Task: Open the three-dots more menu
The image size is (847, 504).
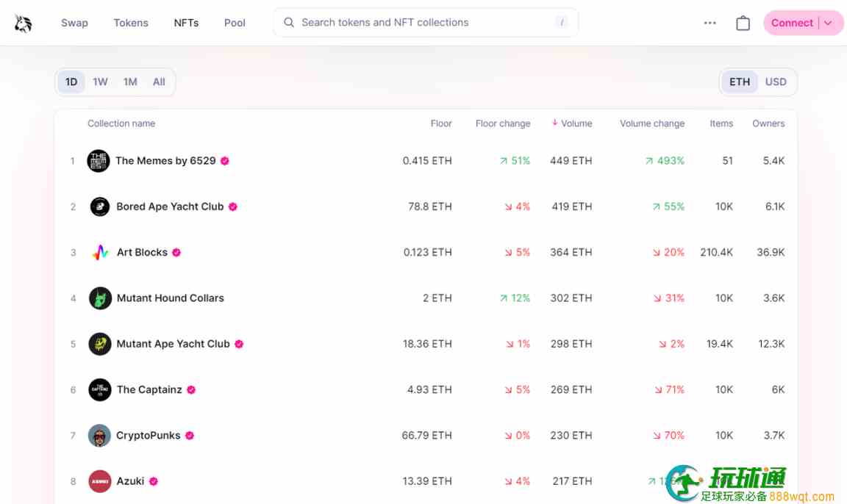Action: (x=710, y=23)
